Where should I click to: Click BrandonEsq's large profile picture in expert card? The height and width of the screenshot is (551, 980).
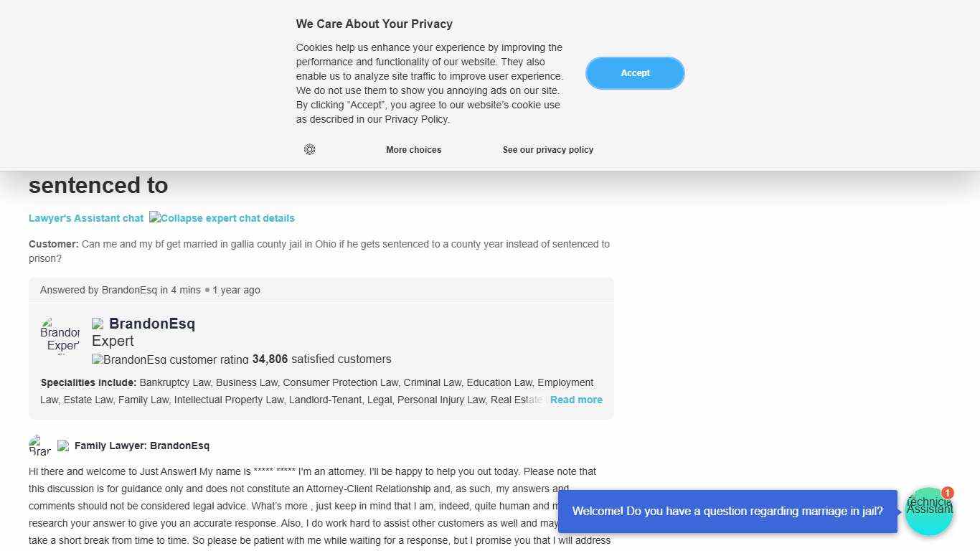(x=60, y=335)
